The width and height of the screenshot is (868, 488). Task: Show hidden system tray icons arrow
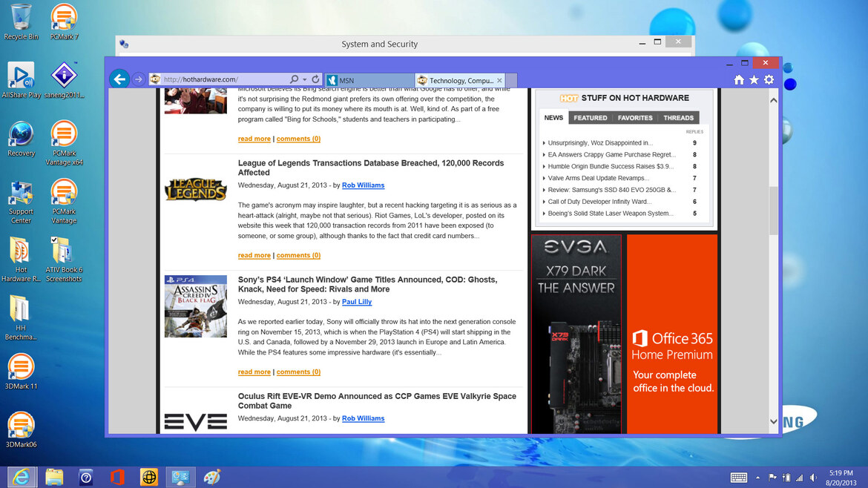pos(758,478)
